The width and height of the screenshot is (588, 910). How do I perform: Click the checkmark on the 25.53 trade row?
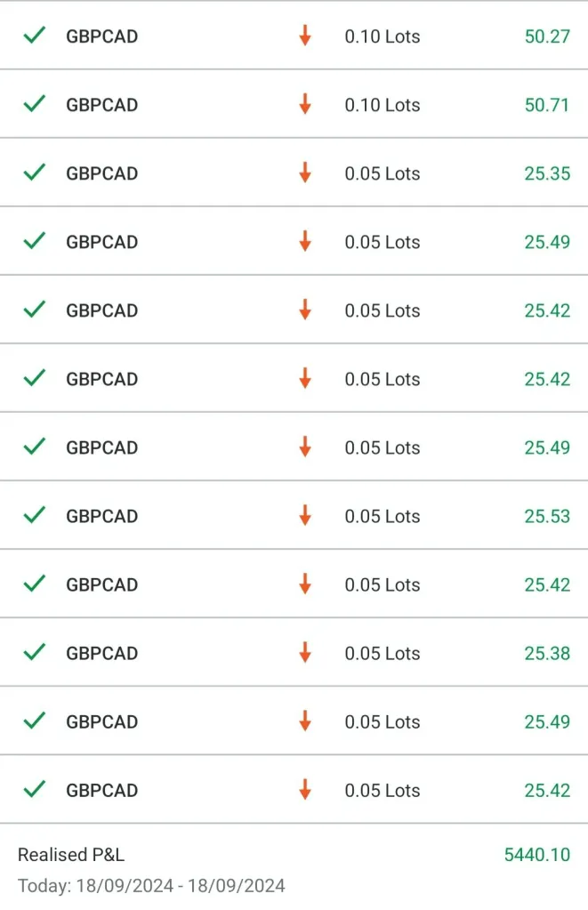(34, 515)
